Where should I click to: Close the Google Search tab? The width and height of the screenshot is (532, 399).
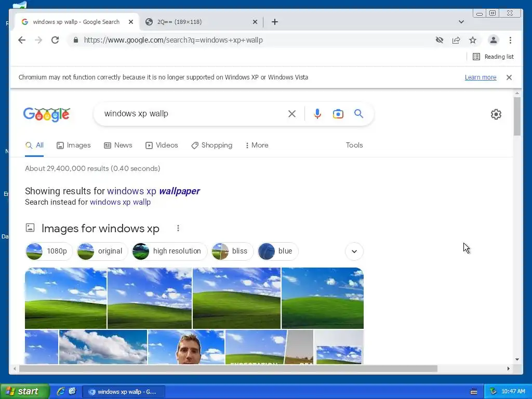coord(131,22)
